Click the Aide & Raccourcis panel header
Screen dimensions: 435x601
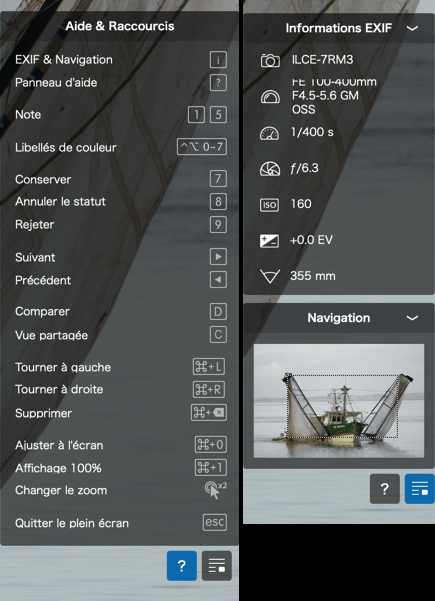click(120, 26)
